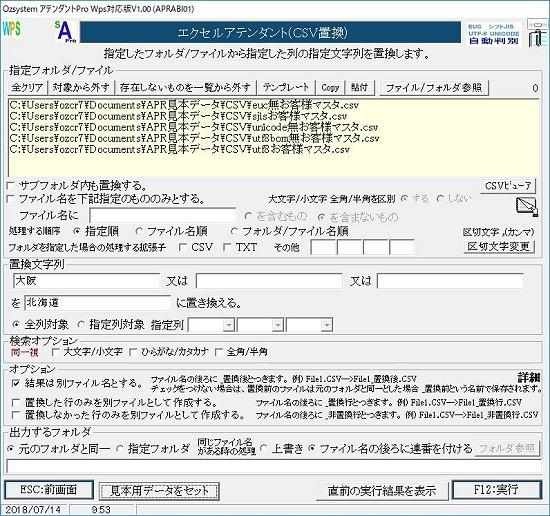Screen dimensions: 550x516
Task: Tick the CSV extension checkbox
Action: pyautogui.click(x=183, y=247)
